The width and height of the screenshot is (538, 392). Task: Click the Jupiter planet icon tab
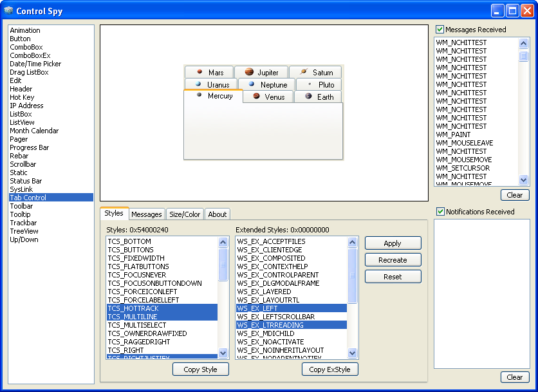coord(261,73)
